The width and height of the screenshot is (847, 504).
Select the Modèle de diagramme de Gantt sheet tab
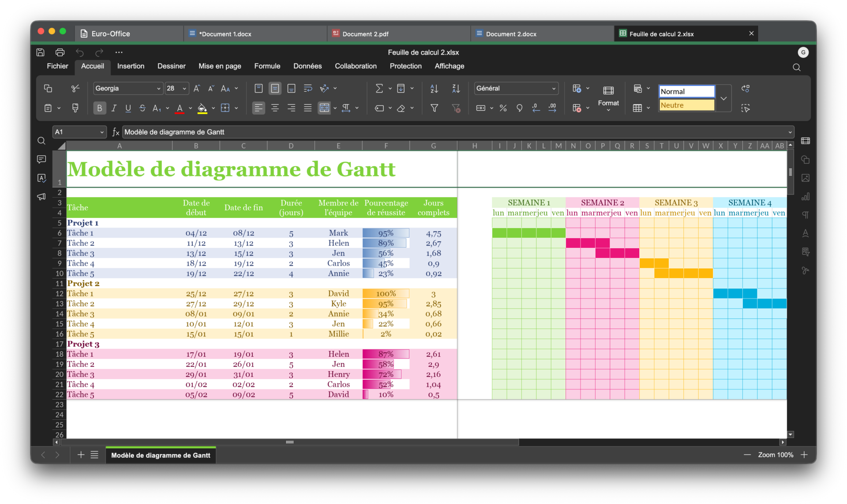[x=161, y=455]
